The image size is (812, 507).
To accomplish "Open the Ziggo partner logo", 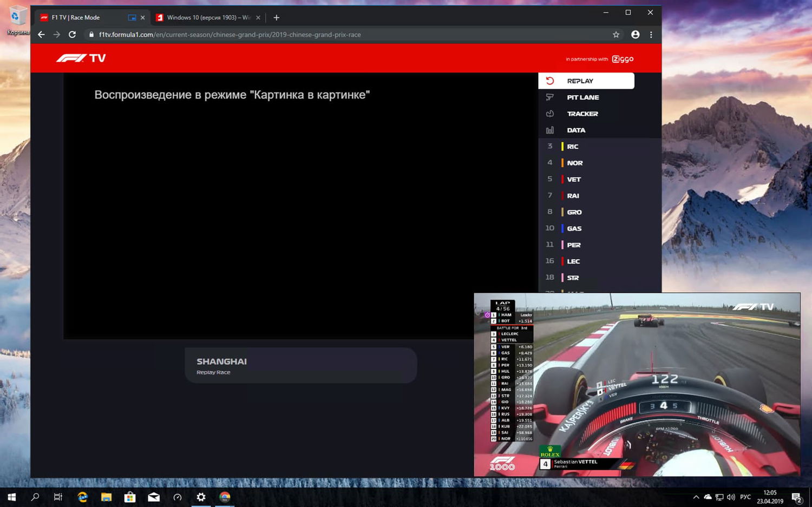I will 622,58.
